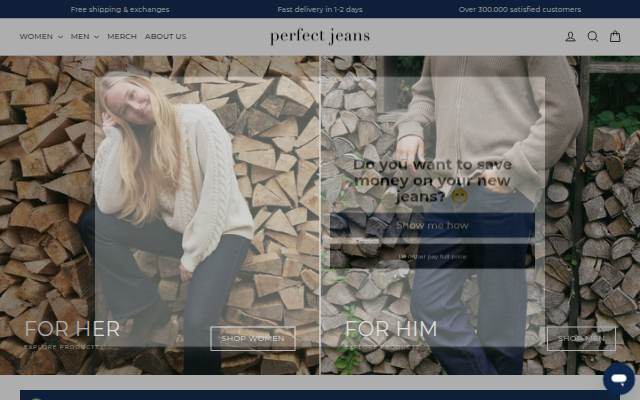640x400 pixels.
Task: Click 'Fast delivery in 1-2 days' text
Action: click(x=320, y=9)
